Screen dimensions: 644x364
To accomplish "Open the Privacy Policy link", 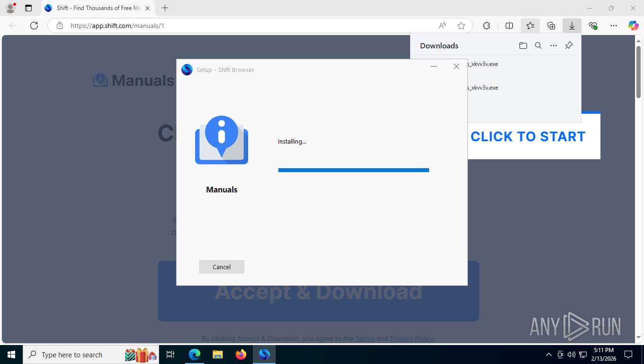I will click(x=411, y=338).
